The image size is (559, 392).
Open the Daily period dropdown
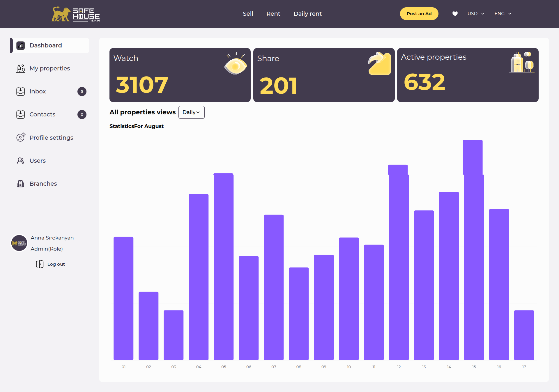191,112
